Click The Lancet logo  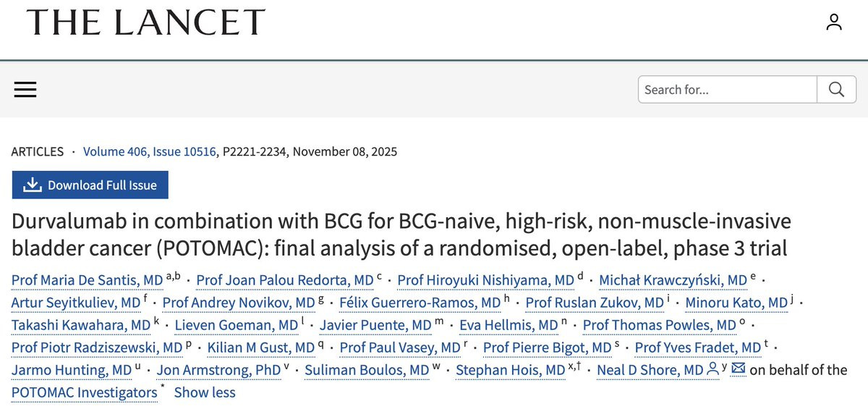pyautogui.click(x=145, y=22)
